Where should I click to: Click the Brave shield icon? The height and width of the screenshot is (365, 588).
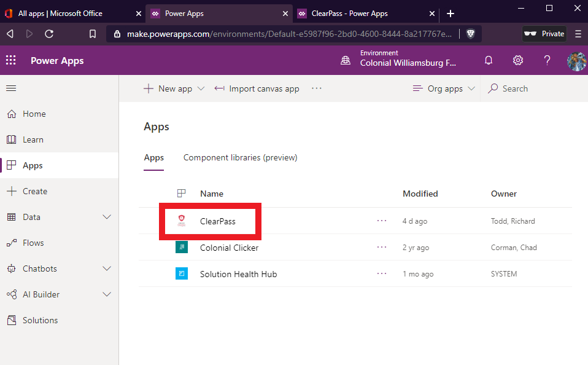(471, 34)
